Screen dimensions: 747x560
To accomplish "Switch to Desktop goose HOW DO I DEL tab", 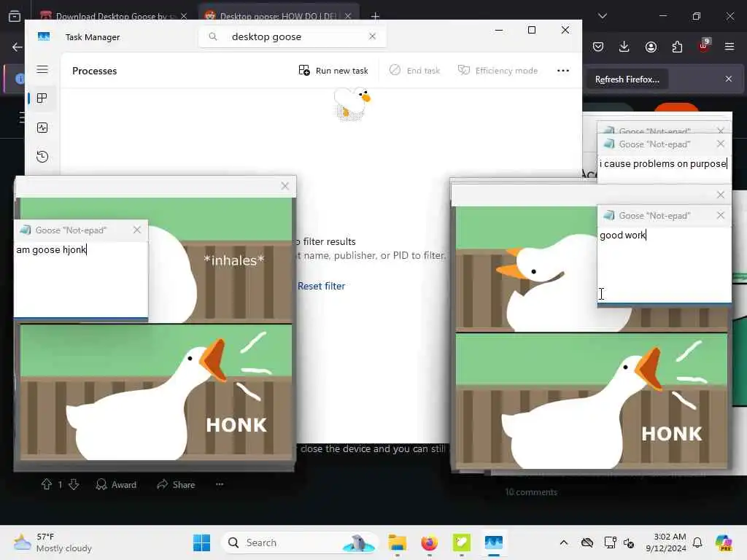I will 279,16.
